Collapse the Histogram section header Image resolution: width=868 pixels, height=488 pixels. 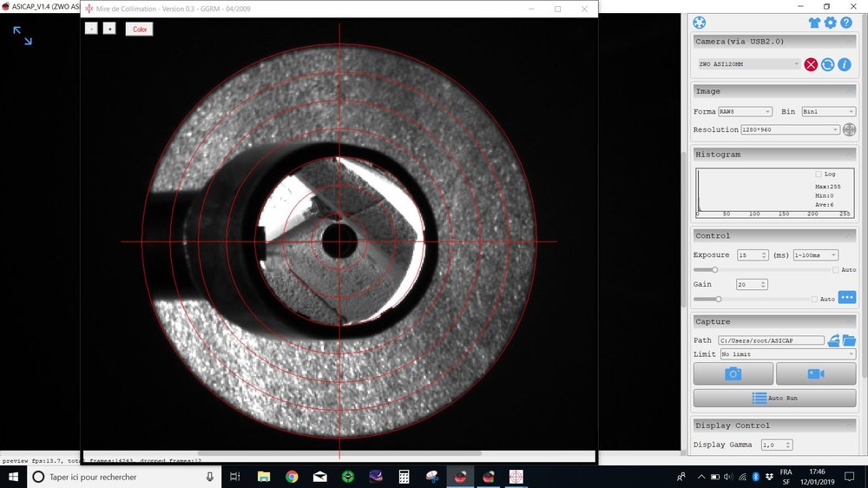[x=774, y=155]
